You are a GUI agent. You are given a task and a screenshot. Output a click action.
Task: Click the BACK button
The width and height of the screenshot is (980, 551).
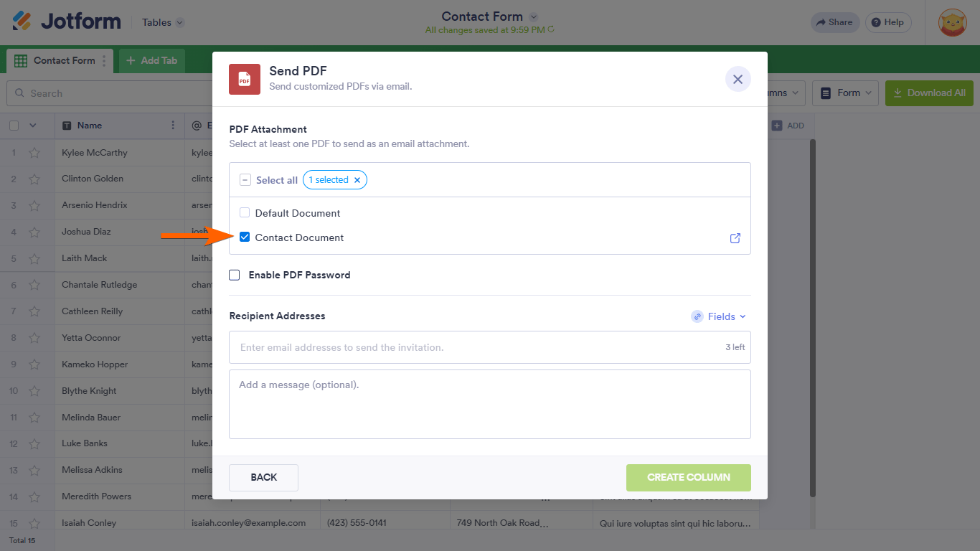pyautogui.click(x=263, y=477)
